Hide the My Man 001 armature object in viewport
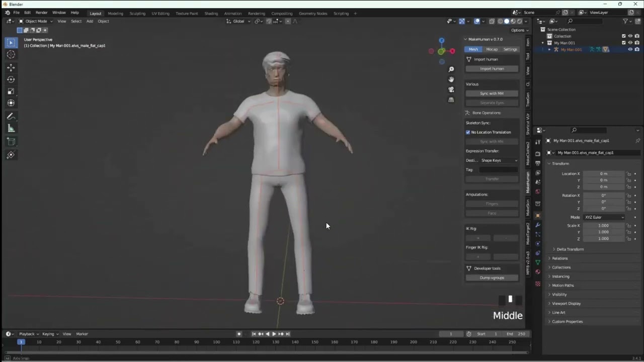This screenshot has height=362, width=644. 630,49
